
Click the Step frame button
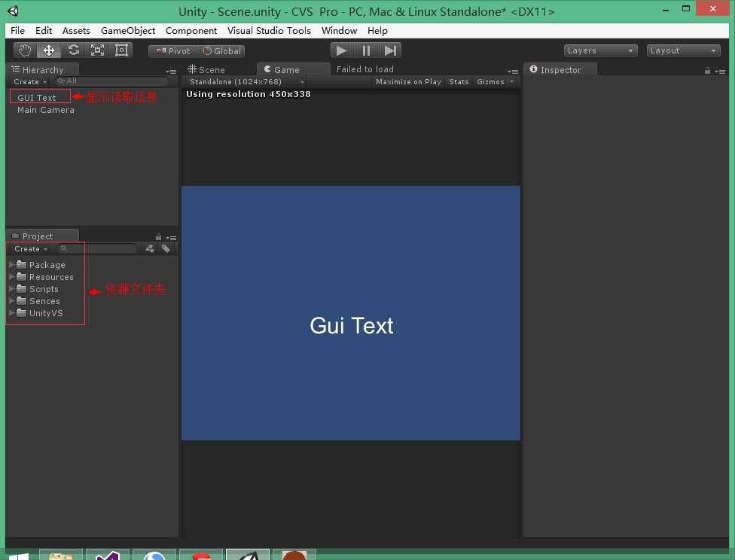coord(390,50)
